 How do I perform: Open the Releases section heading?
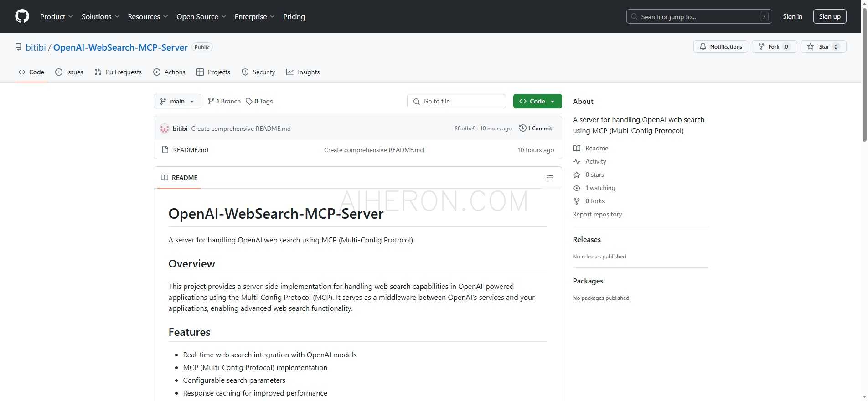pos(587,240)
